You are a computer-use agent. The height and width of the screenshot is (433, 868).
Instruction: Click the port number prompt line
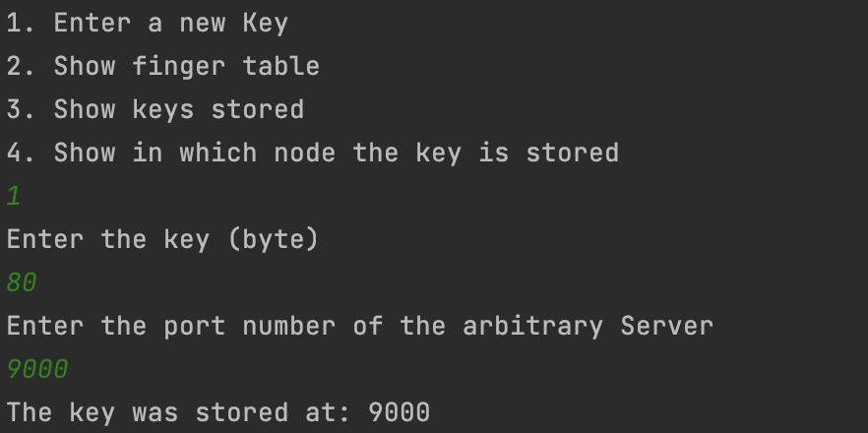tap(360, 326)
